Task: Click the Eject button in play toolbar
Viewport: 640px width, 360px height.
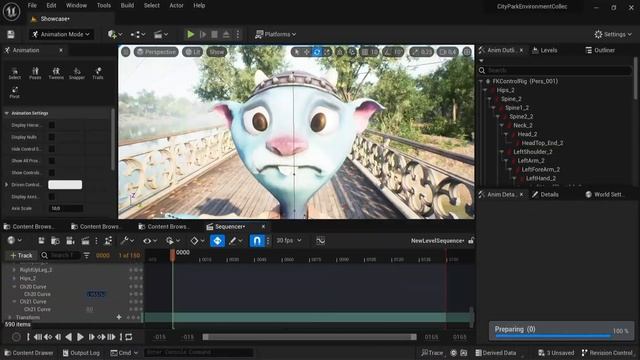Action: pos(226,34)
